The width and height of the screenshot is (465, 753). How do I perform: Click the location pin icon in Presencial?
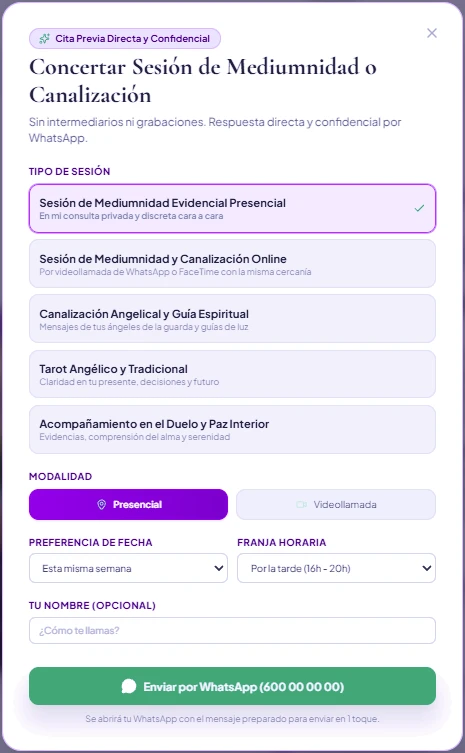pos(101,504)
